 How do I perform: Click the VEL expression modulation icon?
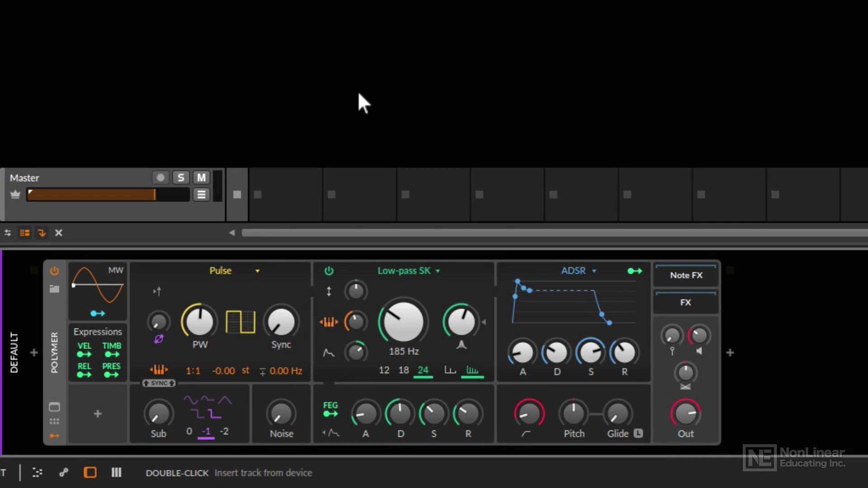pos(84,355)
